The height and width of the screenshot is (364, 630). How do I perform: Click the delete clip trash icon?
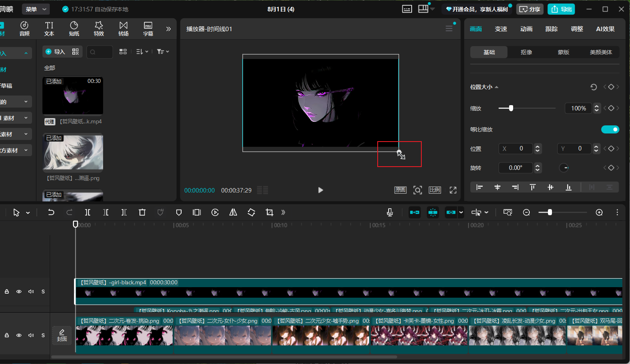tap(142, 212)
